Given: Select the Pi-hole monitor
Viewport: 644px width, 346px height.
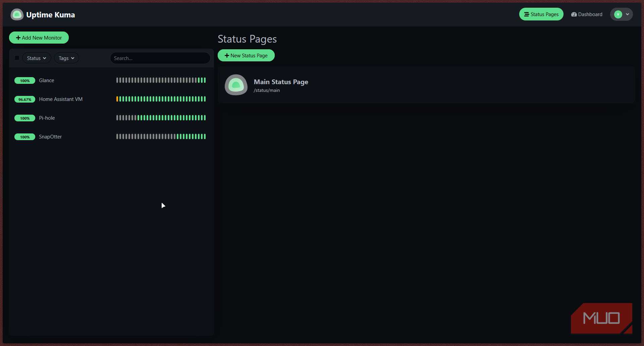Looking at the screenshot, I should [x=111, y=118].
